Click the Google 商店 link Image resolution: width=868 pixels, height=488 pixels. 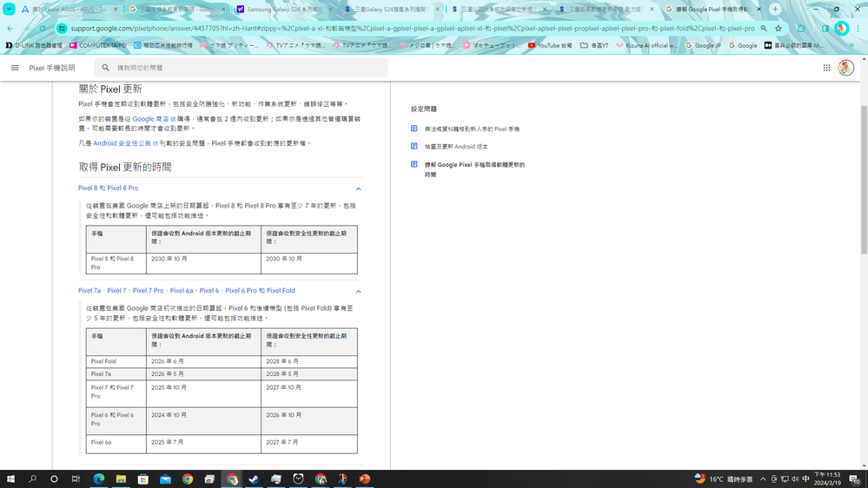click(x=153, y=119)
